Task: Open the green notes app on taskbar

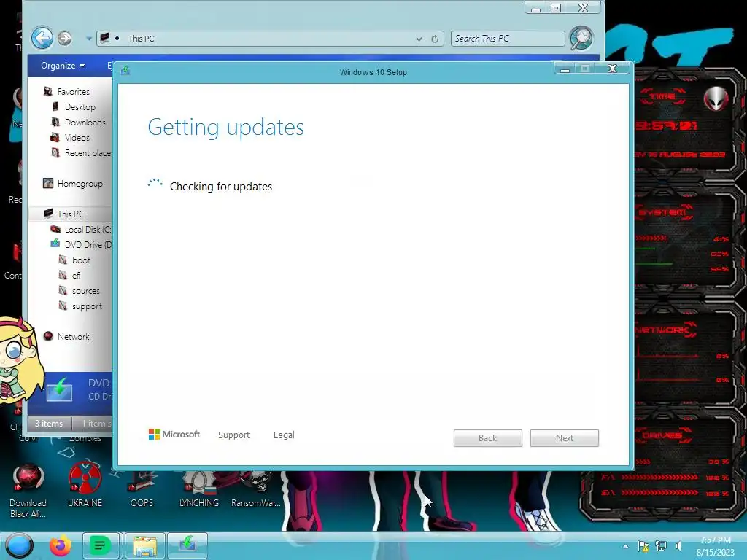Action: [101, 545]
